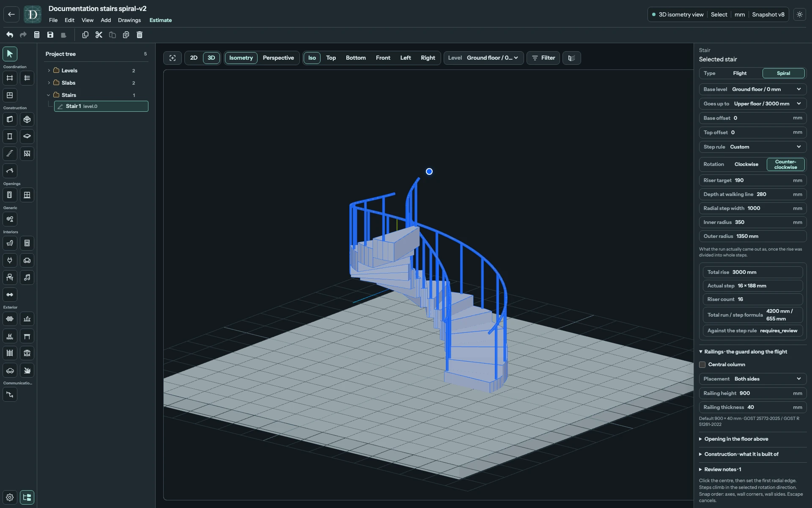This screenshot has height=508, width=812.
Task: Select the roof construction tool
Action: [10, 171]
